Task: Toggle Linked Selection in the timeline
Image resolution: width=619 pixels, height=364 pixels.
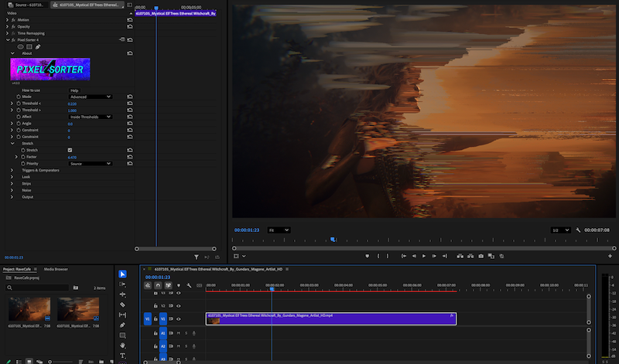Action: [x=169, y=285]
